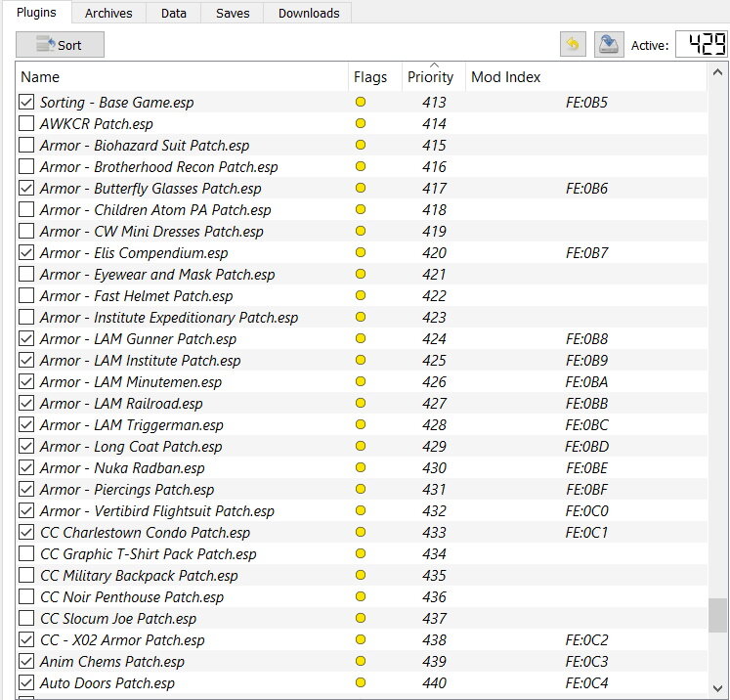Select Anim Chems Patch.esp name
Image resolution: width=730 pixels, height=700 pixels.
[x=112, y=661]
